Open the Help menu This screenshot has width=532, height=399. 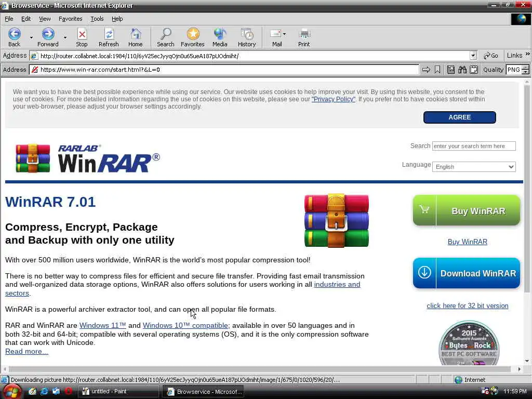[x=117, y=19]
